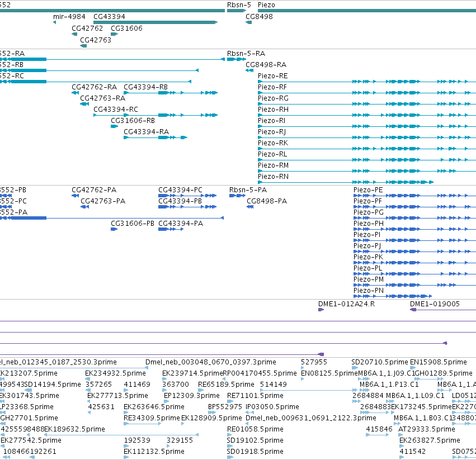Choose the Piezo-RG transcript label

pos(273,98)
